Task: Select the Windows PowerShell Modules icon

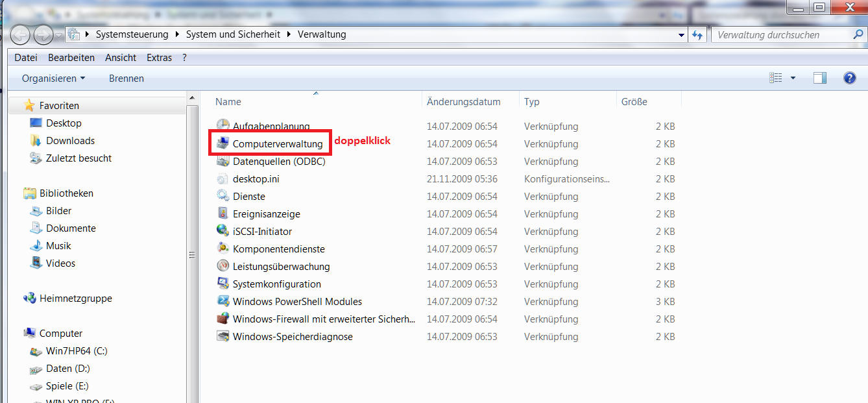Action: pyautogui.click(x=223, y=301)
